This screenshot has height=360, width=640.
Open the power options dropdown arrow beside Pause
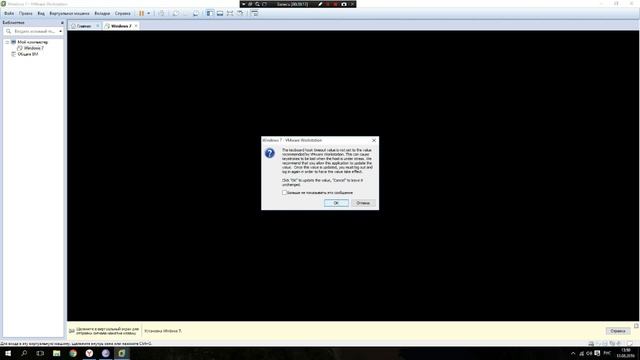149,13
